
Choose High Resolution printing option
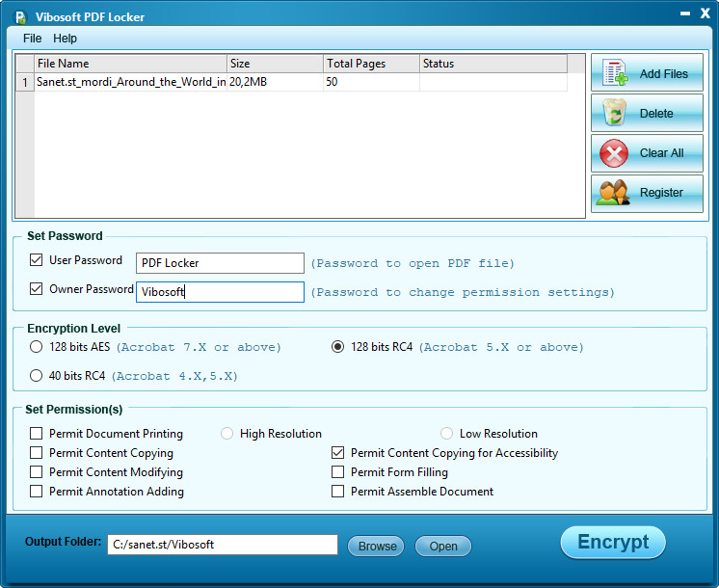227,434
